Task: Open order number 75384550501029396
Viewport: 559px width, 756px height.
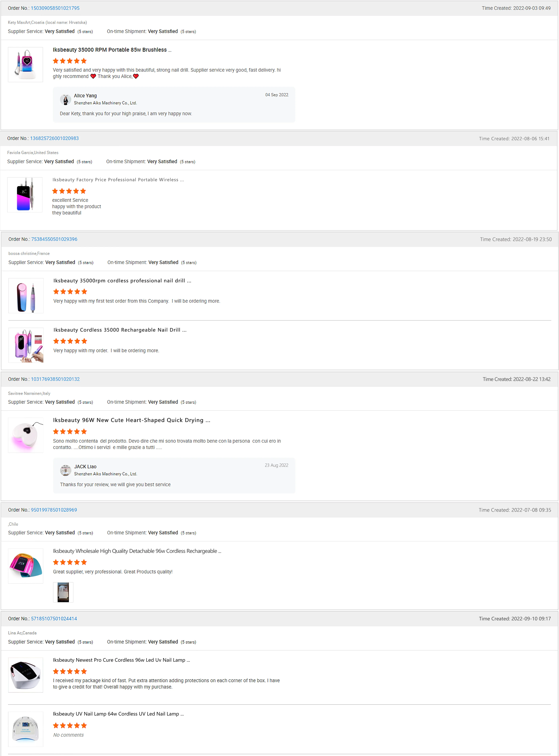Action: pyautogui.click(x=54, y=239)
